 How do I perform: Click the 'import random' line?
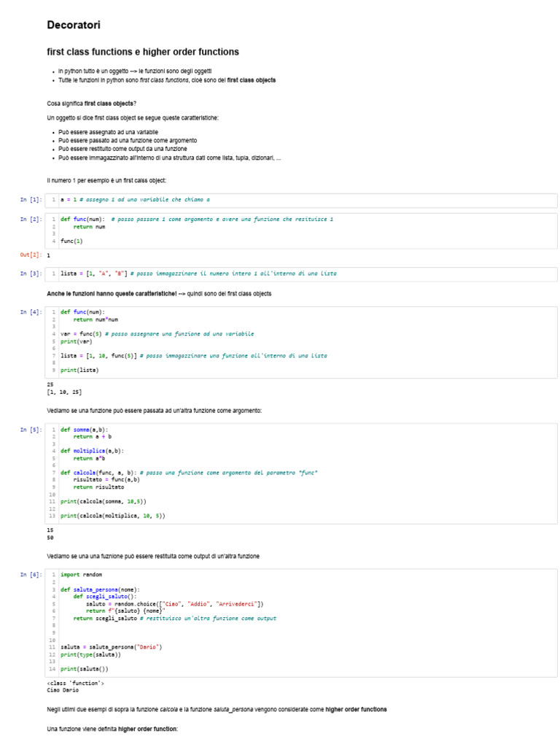(81, 575)
